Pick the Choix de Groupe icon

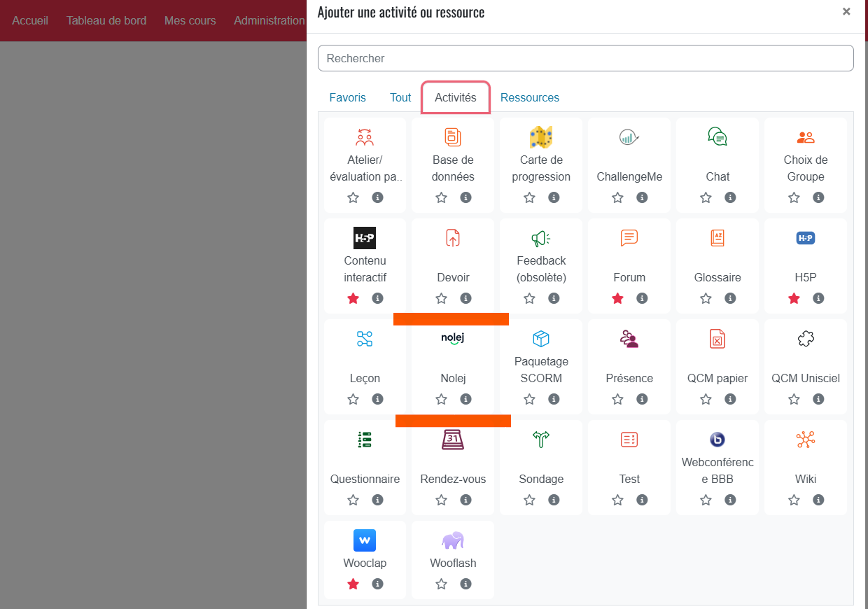806,137
